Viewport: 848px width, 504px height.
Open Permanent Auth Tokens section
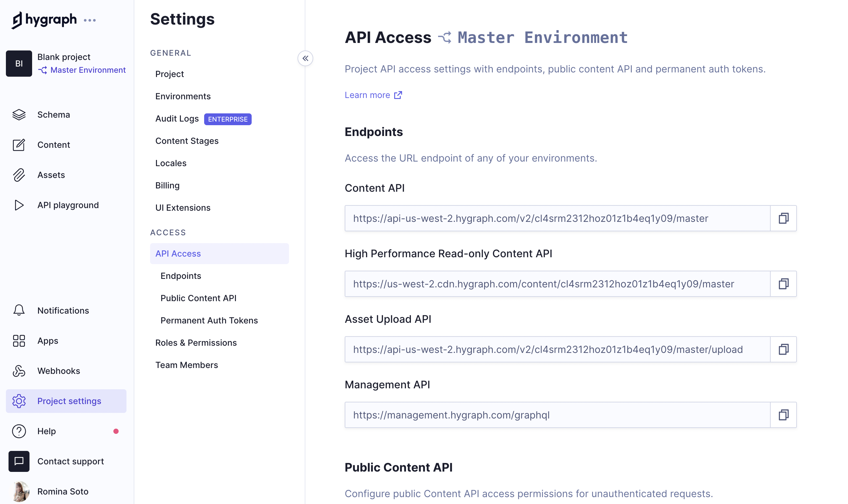[209, 320]
